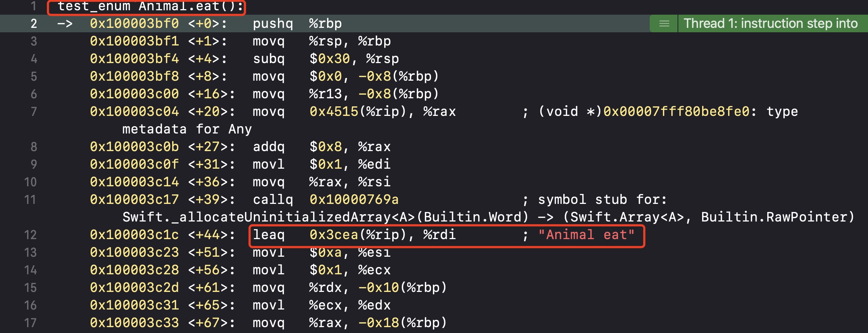Click the symbol stub comment for _allocateUninitializedArray
The width and height of the screenshot is (868, 333).
[x=601, y=200]
